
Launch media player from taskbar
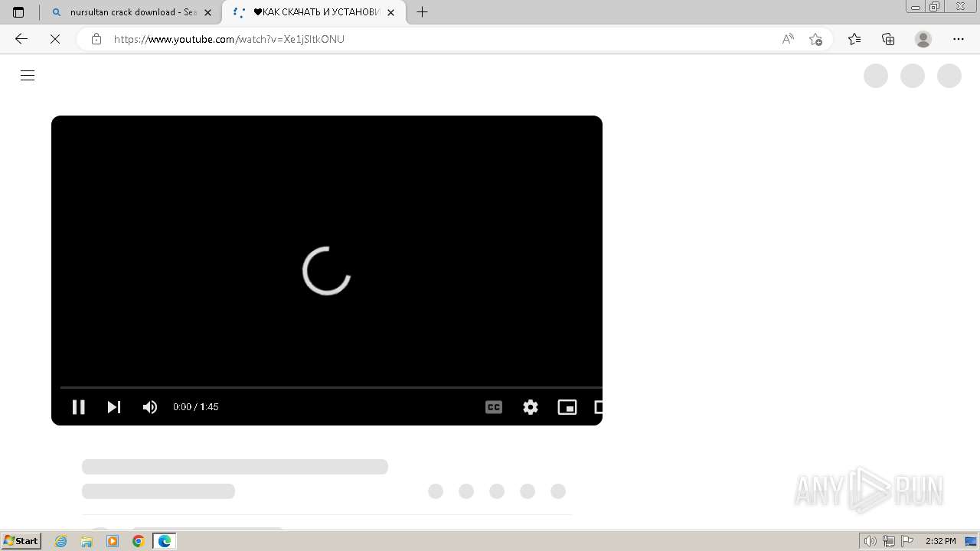[x=113, y=541]
